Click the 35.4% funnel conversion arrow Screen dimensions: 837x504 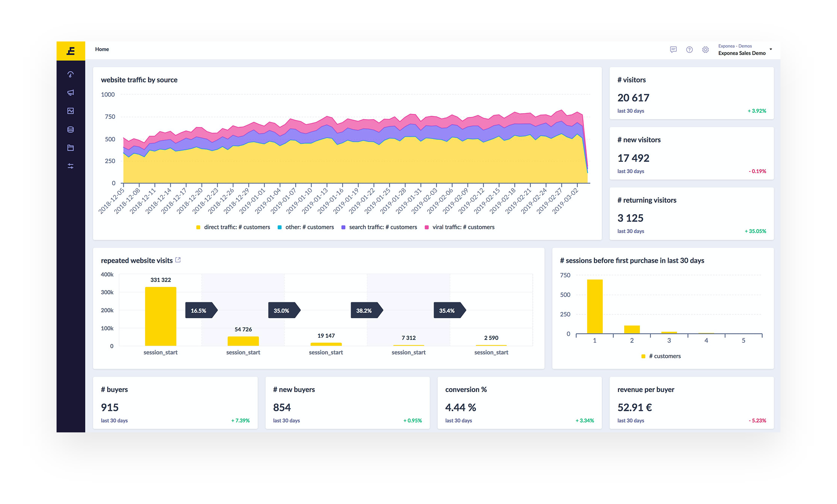click(450, 310)
